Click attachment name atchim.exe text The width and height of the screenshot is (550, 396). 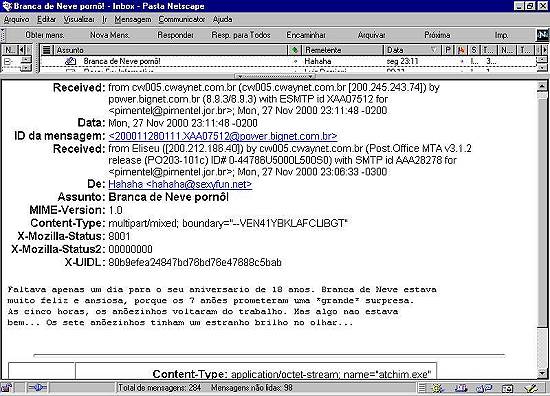point(404,374)
